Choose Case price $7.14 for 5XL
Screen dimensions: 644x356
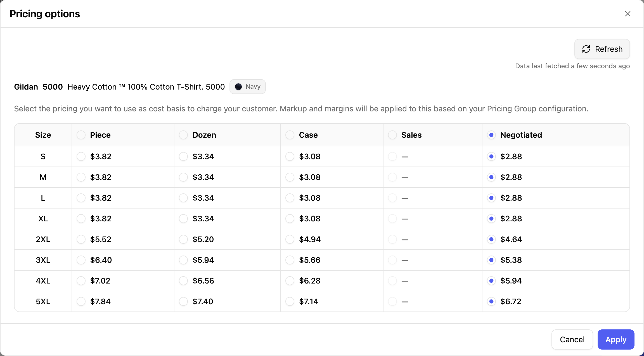point(290,301)
